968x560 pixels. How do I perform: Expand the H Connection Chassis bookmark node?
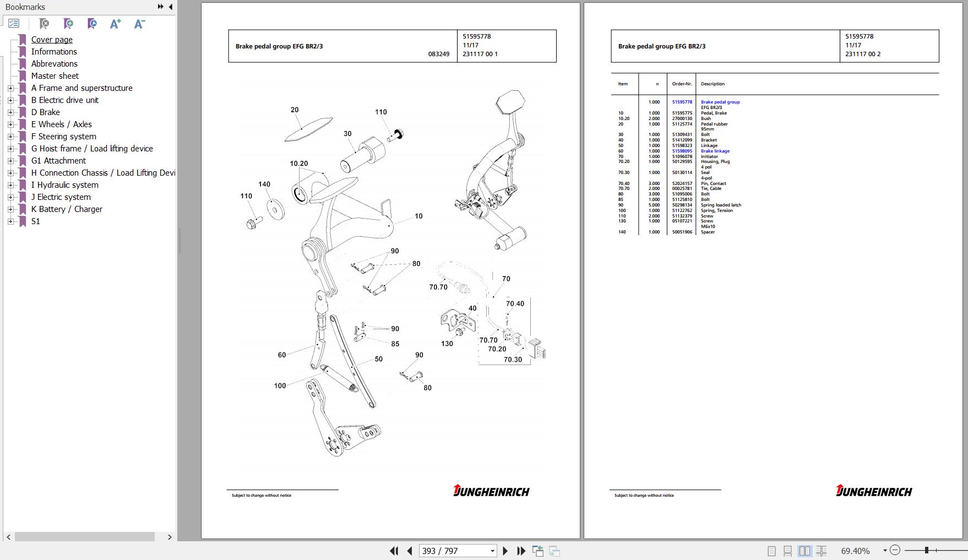tap(10, 173)
